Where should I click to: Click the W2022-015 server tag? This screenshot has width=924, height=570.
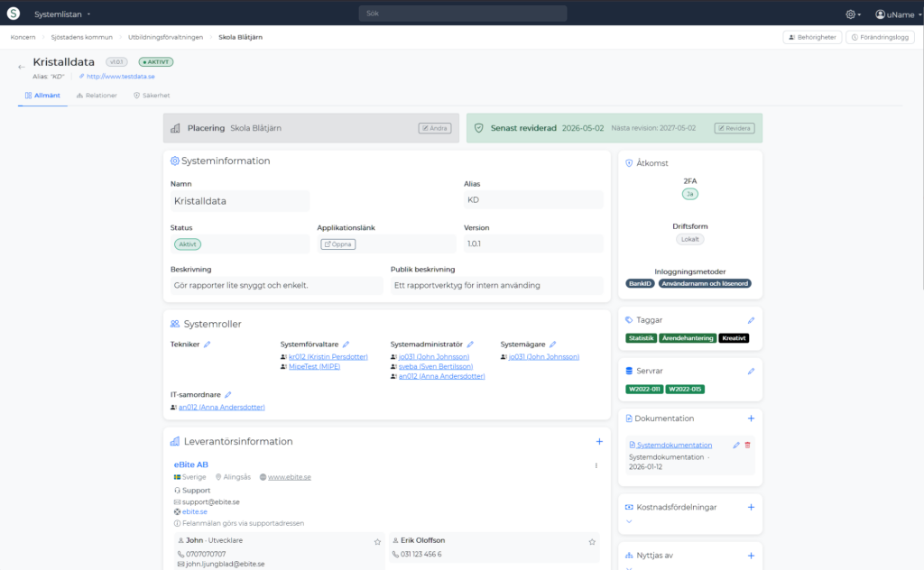point(685,390)
